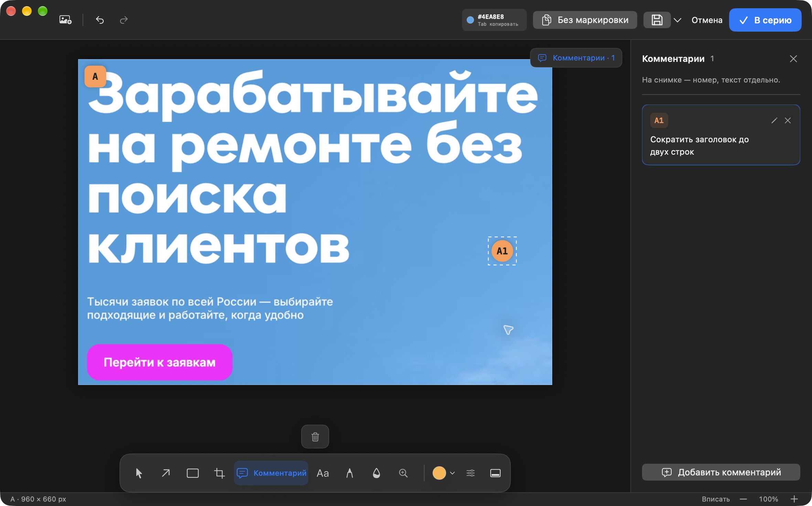Image resolution: width=812 pixels, height=506 pixels.
Task: Toggle the Комментарии · 1 chip
Action: [576, 58]
